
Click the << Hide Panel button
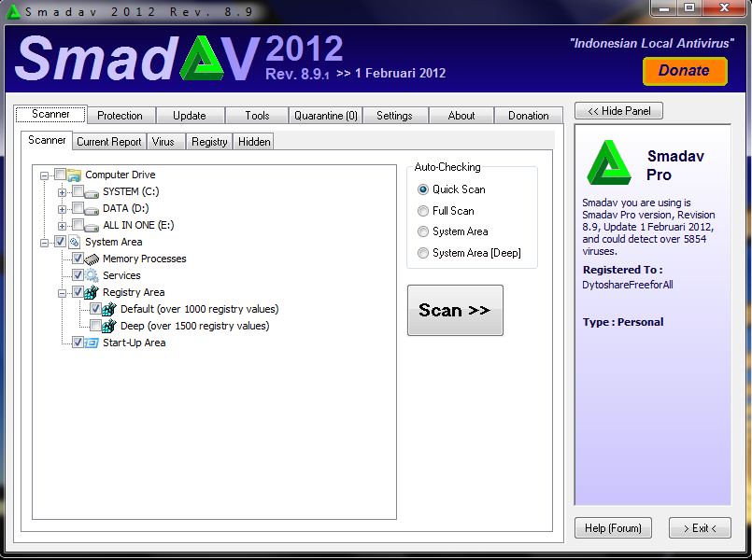click(x=618, y=111)
